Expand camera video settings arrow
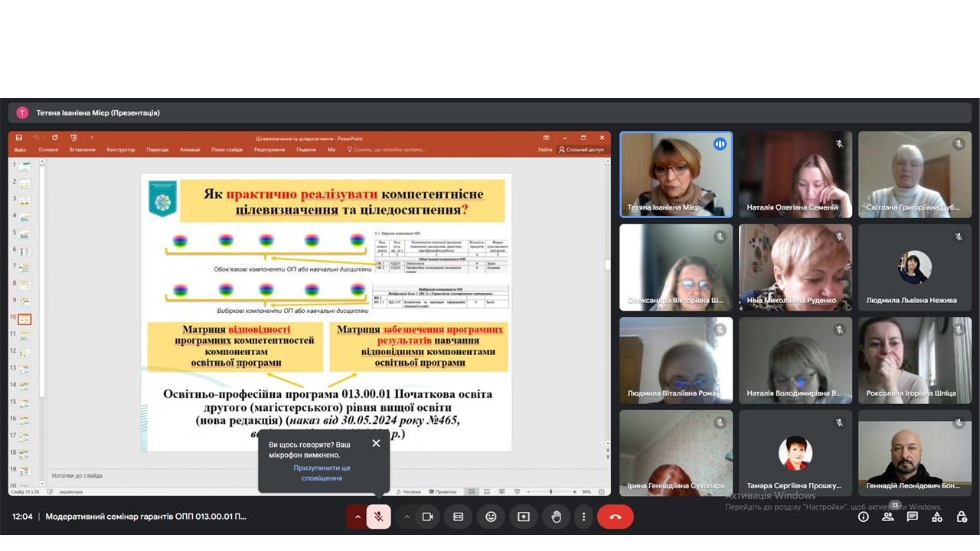The width and height of the screenshot is (980, 551). click(407, 517)
